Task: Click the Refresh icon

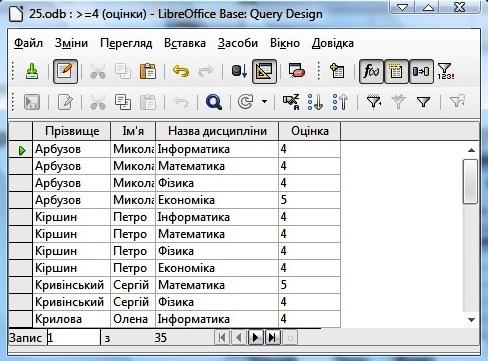Action: 246,102
